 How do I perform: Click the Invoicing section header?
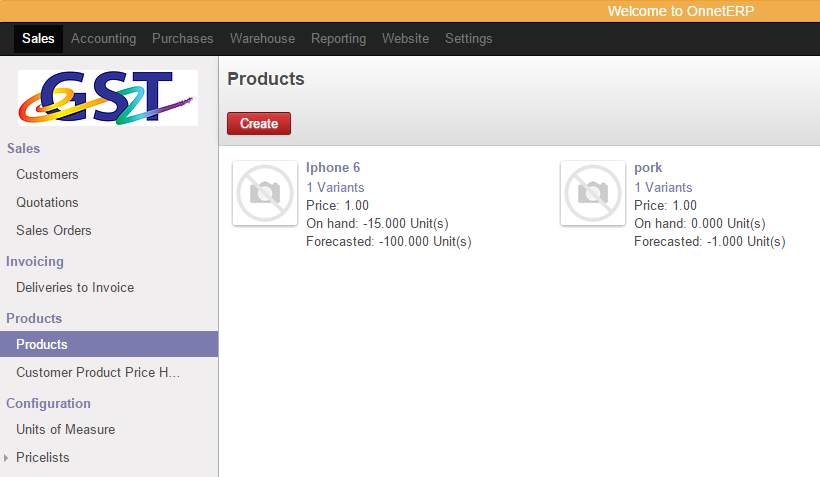coord(35,262)
